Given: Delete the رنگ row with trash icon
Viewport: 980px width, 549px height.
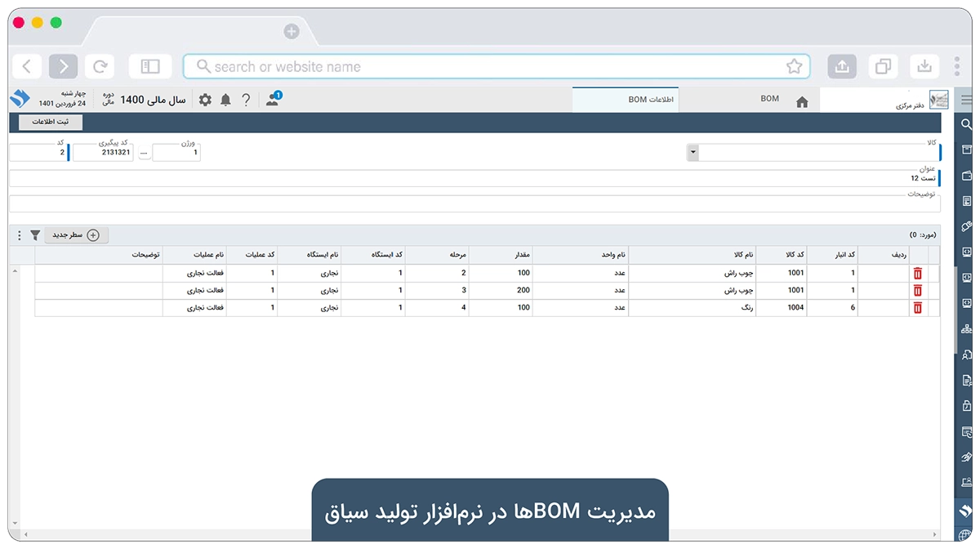Looking at the screenshot, I should (917, 308).
